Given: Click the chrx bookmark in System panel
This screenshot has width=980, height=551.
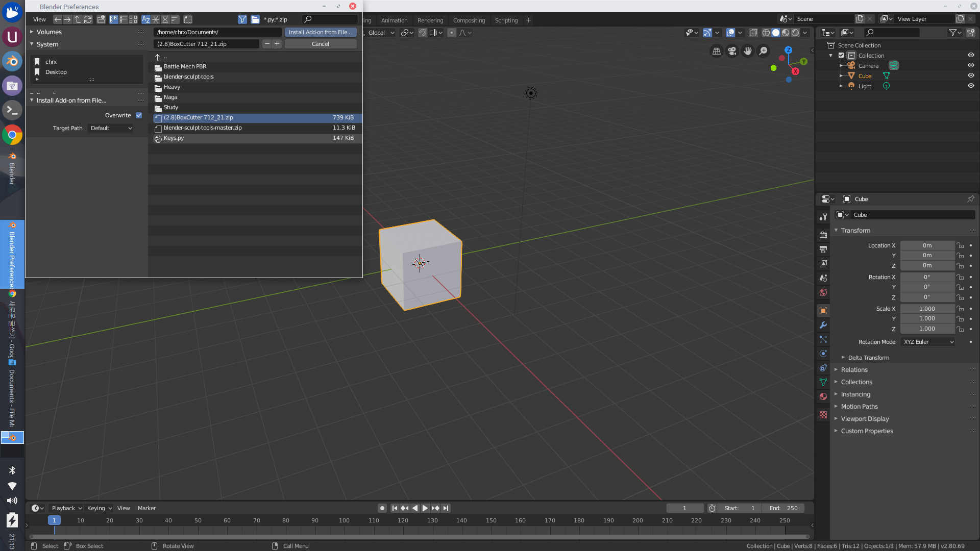Looking at the screenshot, I should click(51, 62).
